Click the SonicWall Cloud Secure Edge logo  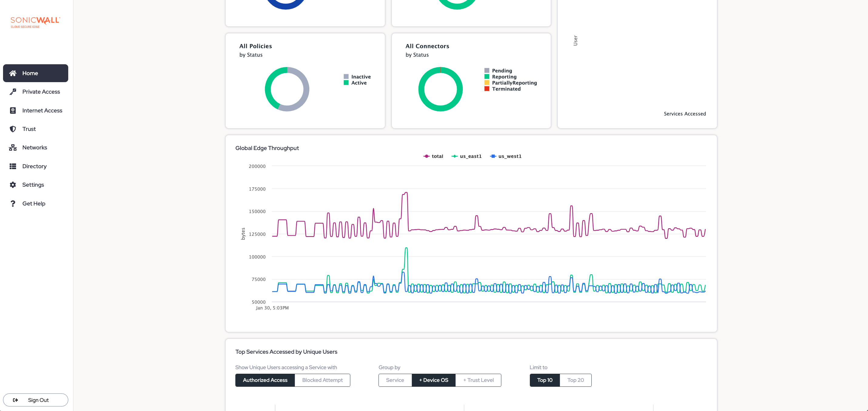(x=35, y=22)
